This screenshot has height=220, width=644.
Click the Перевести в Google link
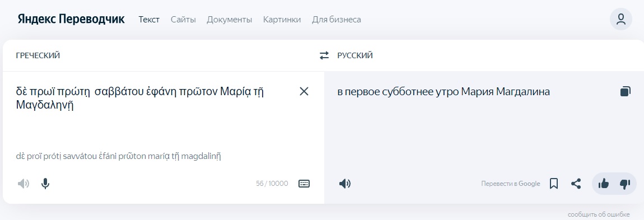click(x=511, y=184)
